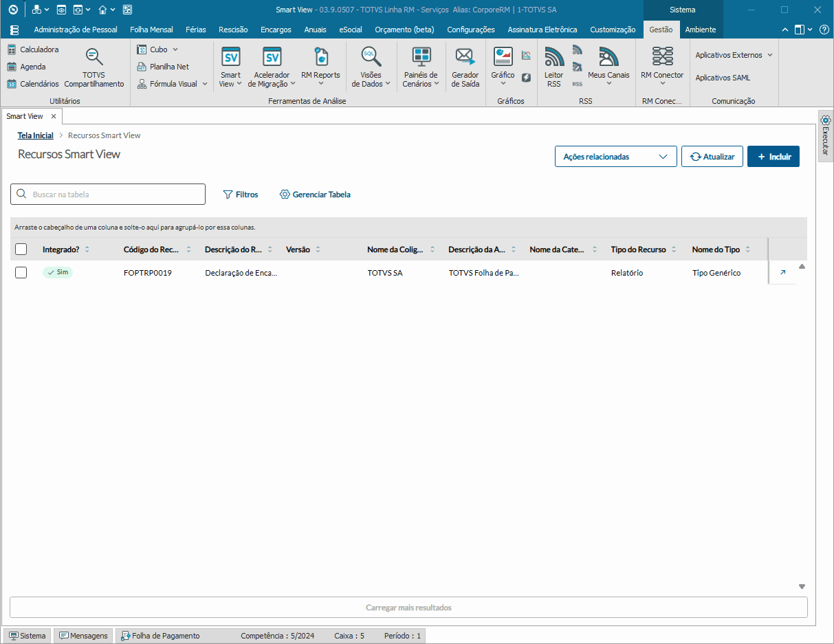The height and width of the screenshot is (644, 834).
Task: Expand the Cubo dropdown arrow
Action: pyautogui.click(x=175, y=49)
